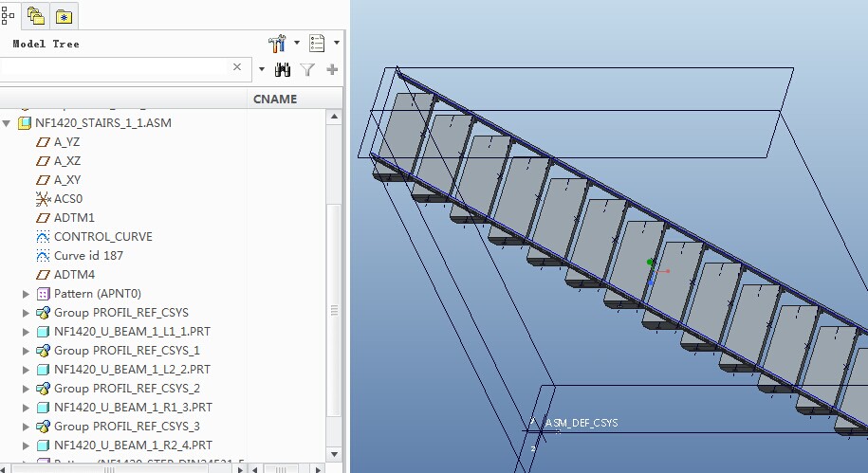Select the A_YZ datum plane
Image resolution: width=868 pixels, height=473 pixels.
[x=66, y=142]
